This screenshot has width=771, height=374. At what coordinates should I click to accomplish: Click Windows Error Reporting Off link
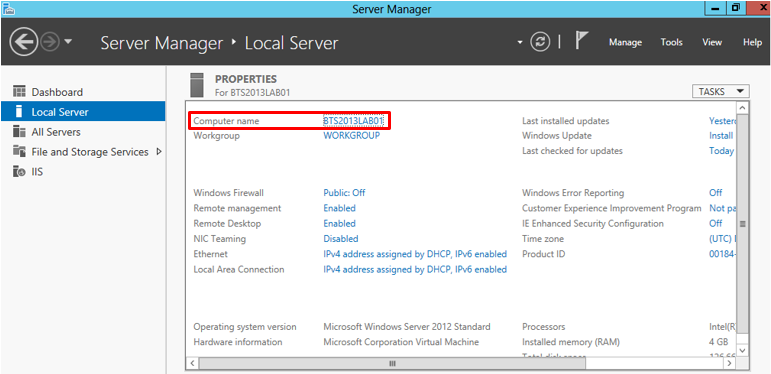(715, 193)
